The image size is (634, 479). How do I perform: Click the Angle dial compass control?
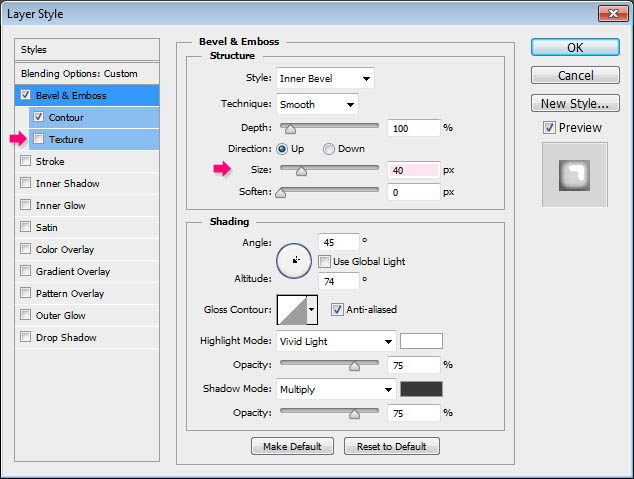pyautogui.click(x=294, y=260)
